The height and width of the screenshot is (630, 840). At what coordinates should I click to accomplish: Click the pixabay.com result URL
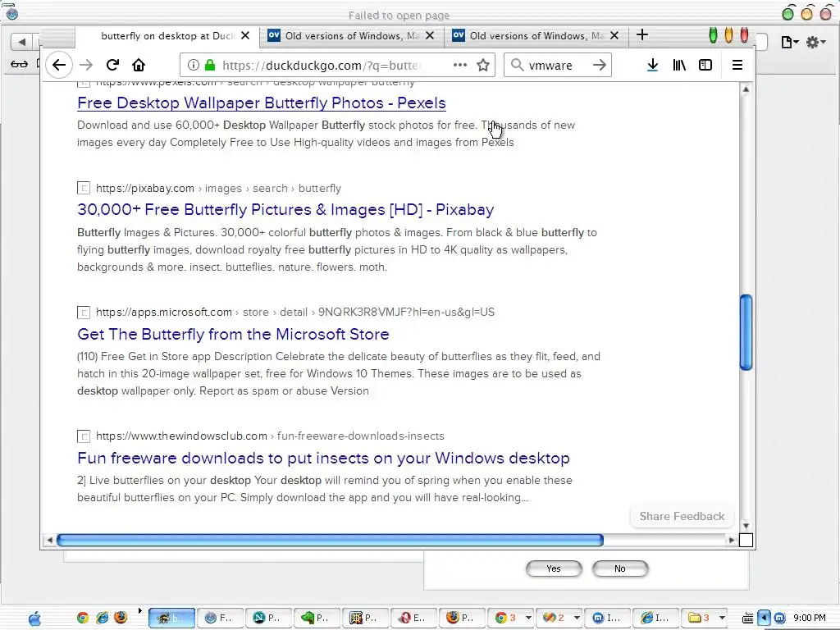[x=218, y=189]
